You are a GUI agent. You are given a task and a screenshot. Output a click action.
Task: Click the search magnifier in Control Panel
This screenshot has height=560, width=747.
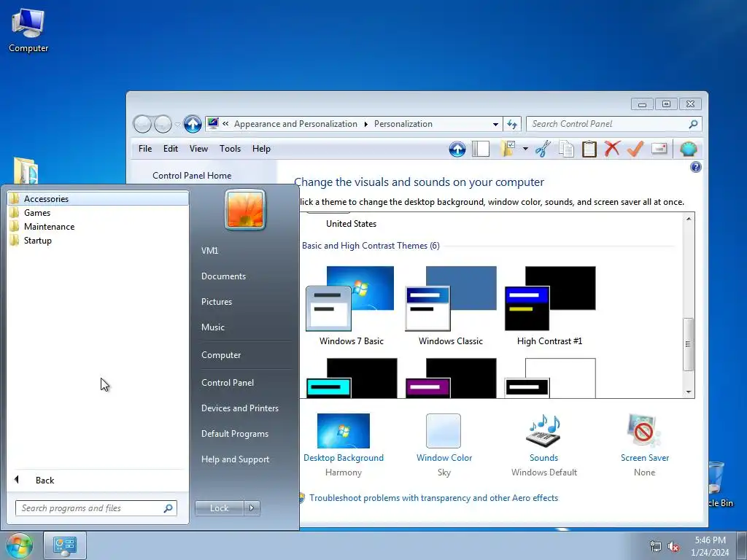693,124
